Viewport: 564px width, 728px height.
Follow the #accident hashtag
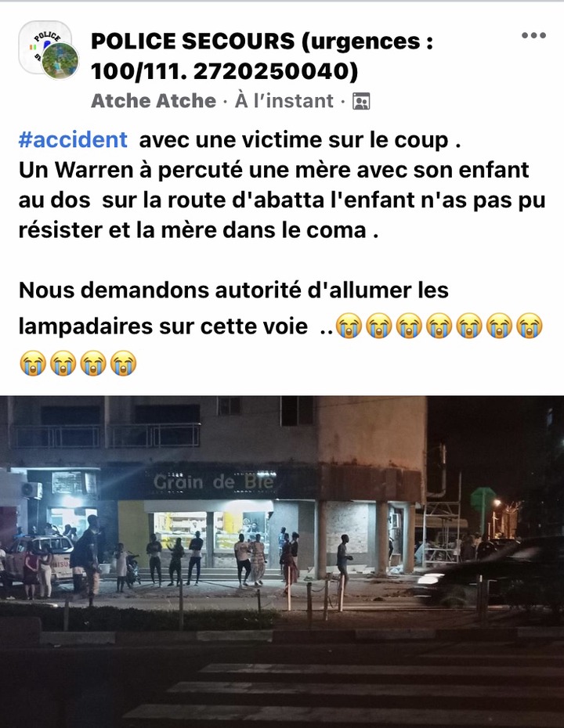tap(73, 140)
